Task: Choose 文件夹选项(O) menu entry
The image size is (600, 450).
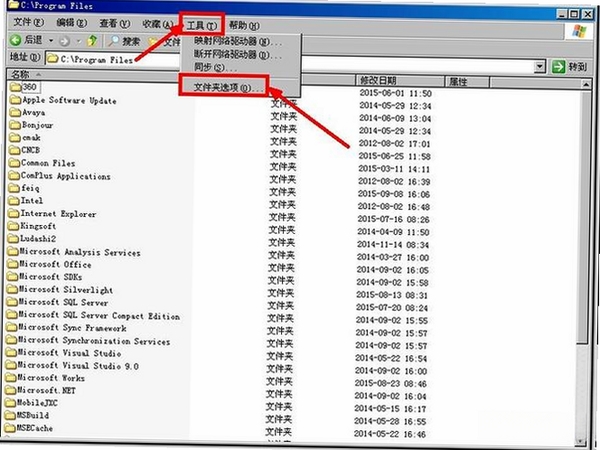Action: tap(228, 87)
